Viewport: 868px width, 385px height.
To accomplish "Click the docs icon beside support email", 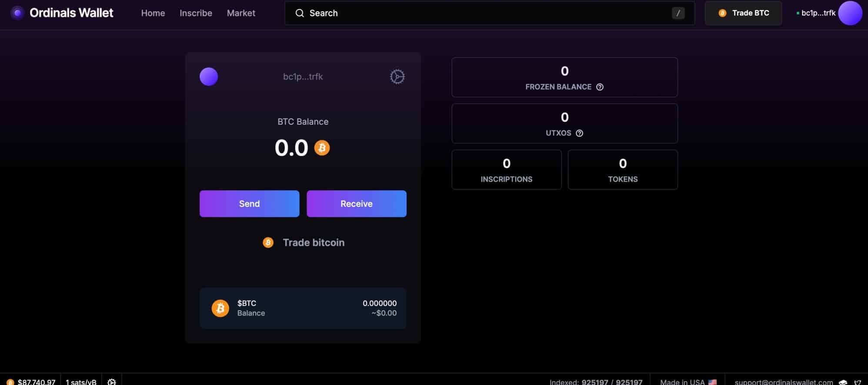I will 843,382.
